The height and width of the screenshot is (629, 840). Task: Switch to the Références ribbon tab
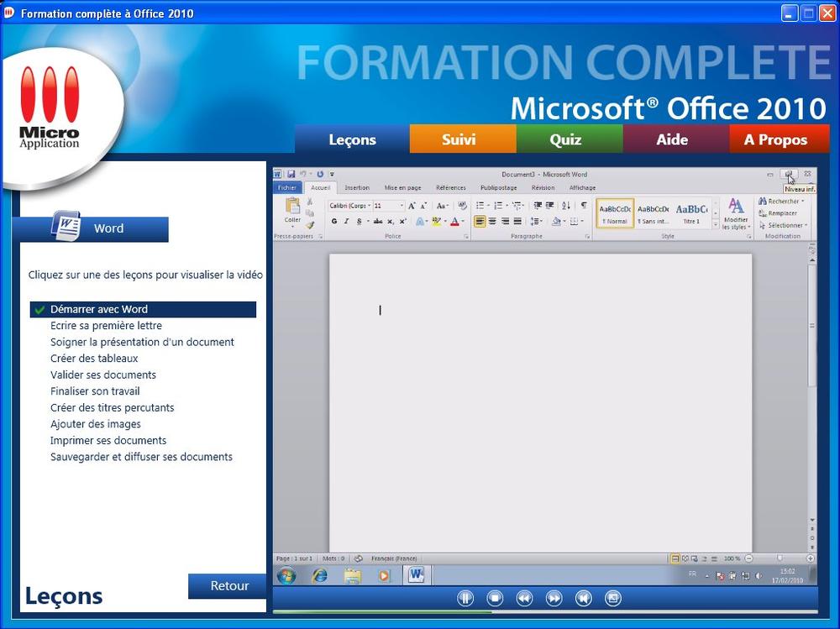(450, 187)
